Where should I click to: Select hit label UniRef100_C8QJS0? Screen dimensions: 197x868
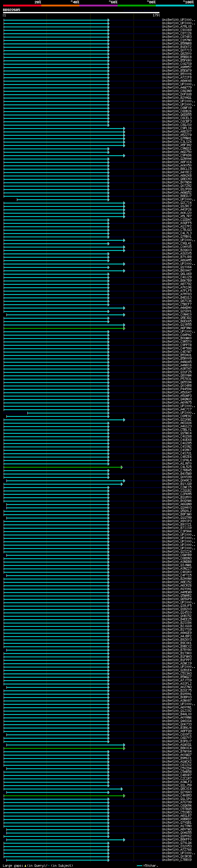click(177, 125)
